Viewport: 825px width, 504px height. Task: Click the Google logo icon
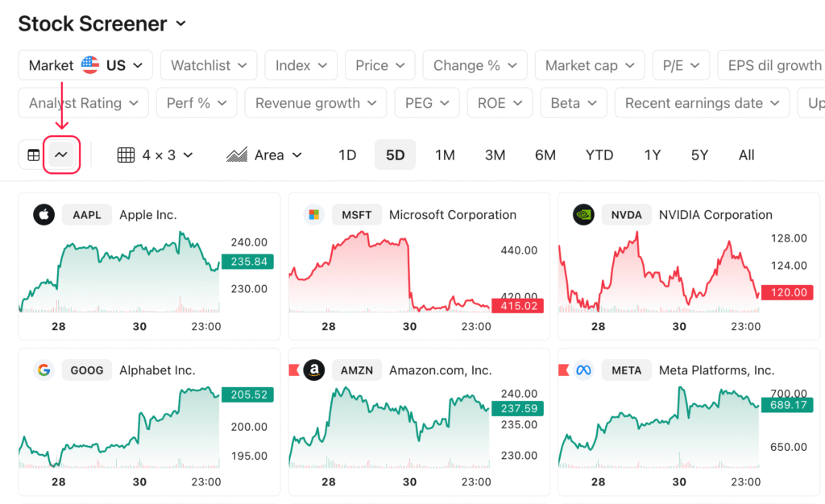pos(44,370)
